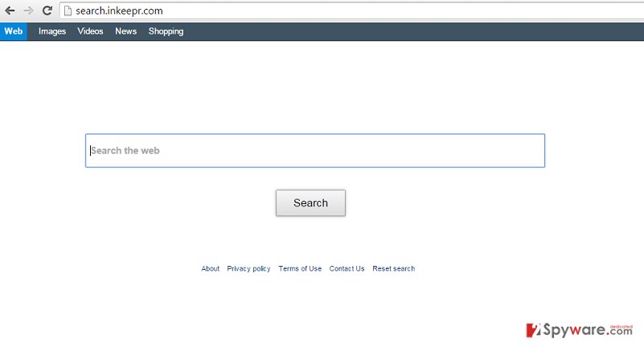644x347 pixels.
Task: Open the Images tab
Action: pos(52,31)
